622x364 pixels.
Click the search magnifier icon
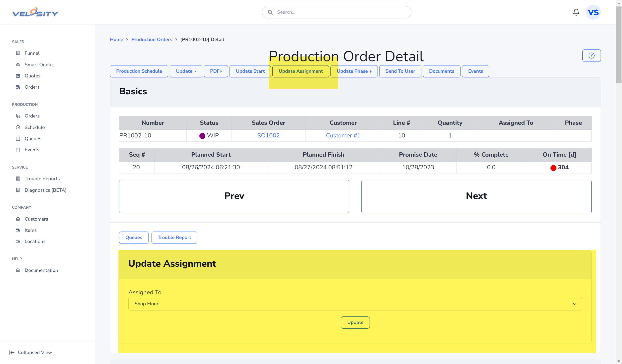[x=270, y=12]
